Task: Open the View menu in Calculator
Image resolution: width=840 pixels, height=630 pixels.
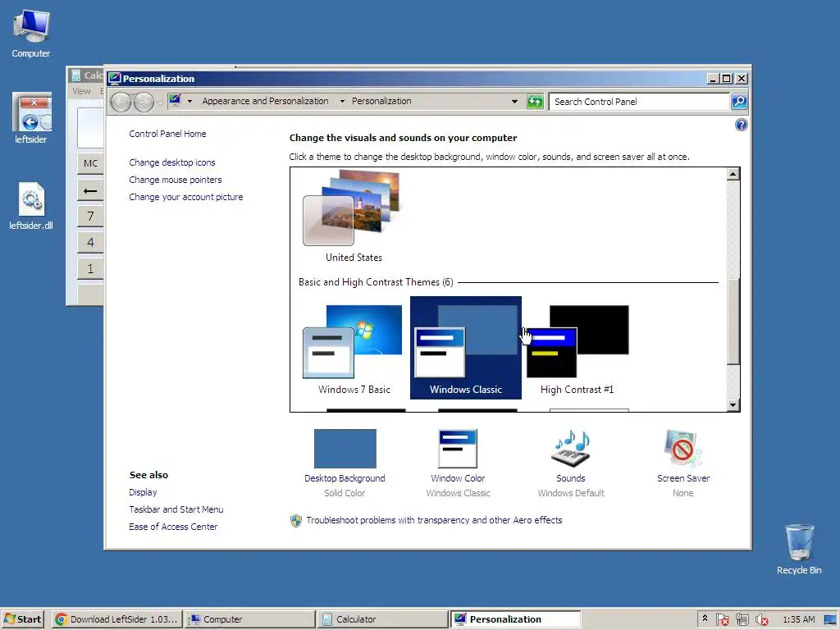Action: (81, 91)
